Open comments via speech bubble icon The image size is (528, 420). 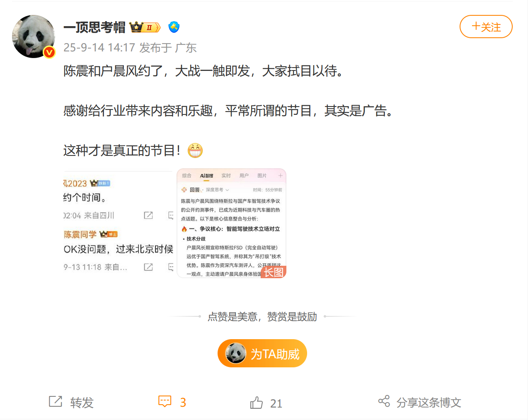(165, 401)
